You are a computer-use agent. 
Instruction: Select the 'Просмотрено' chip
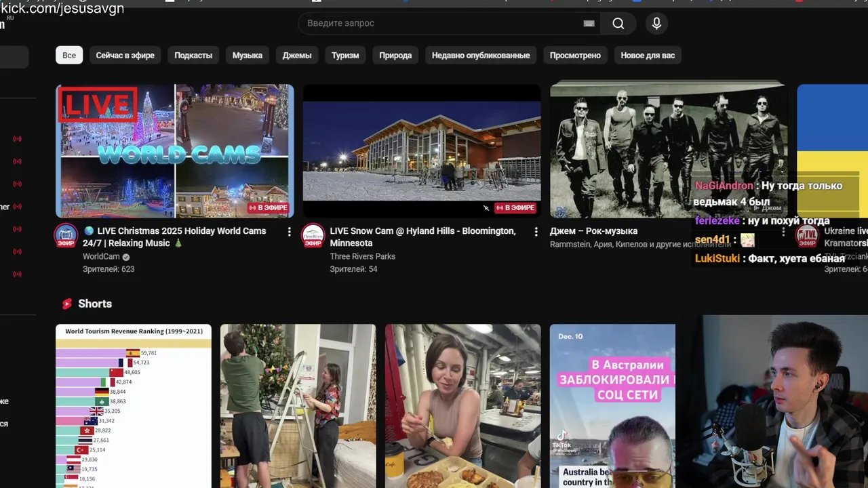575,56
